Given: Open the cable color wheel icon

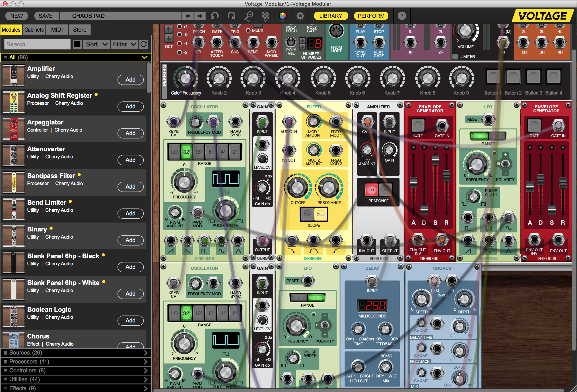Looking at the screenshot, I should click(x=283, y=16).
